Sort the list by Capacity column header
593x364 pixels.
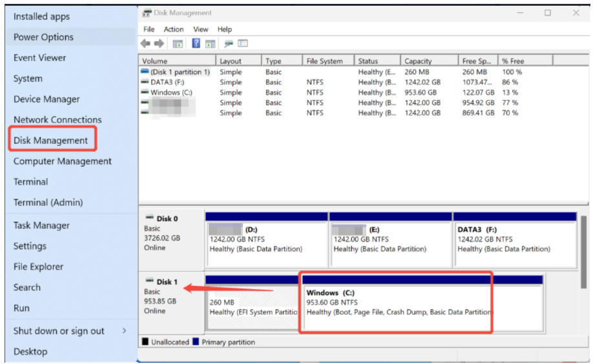tap(418, 61)
